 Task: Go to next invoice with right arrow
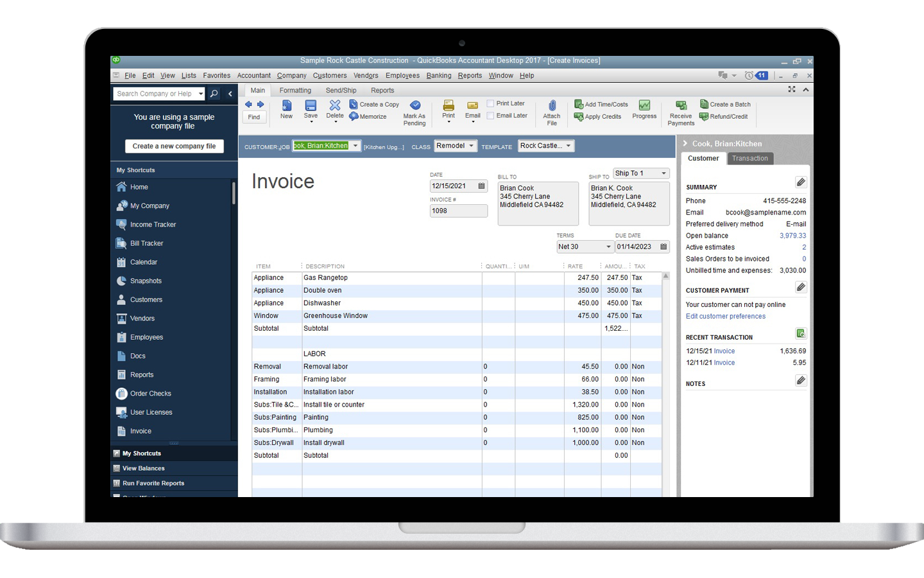point(261,104)
